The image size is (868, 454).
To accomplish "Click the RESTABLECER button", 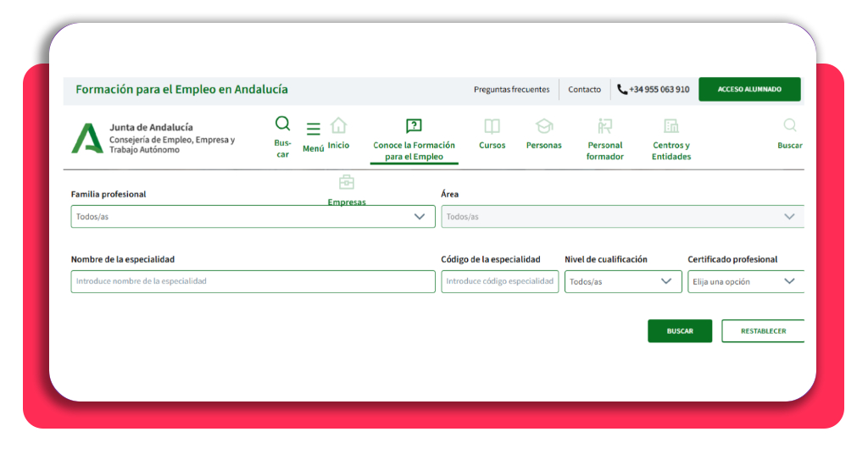I will point(763,330).
